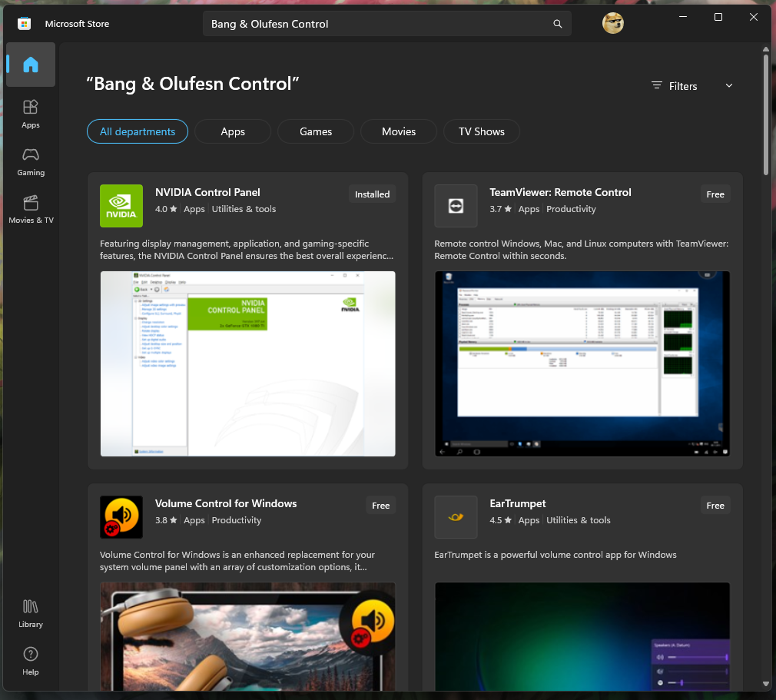Select the Movies department filter
776x700 pixels.
point(399,131)
